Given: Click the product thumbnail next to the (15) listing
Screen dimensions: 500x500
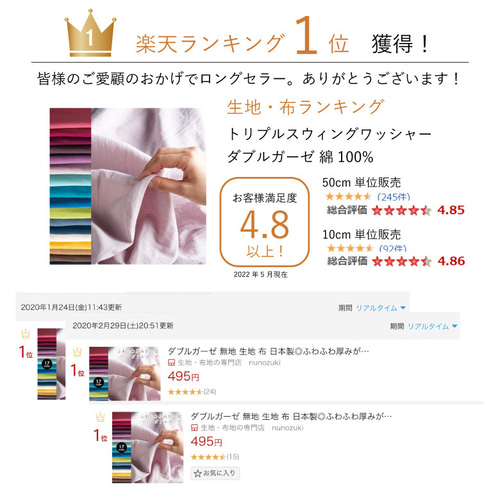Looking at the screenshot, I should click(x=148, y=447).
